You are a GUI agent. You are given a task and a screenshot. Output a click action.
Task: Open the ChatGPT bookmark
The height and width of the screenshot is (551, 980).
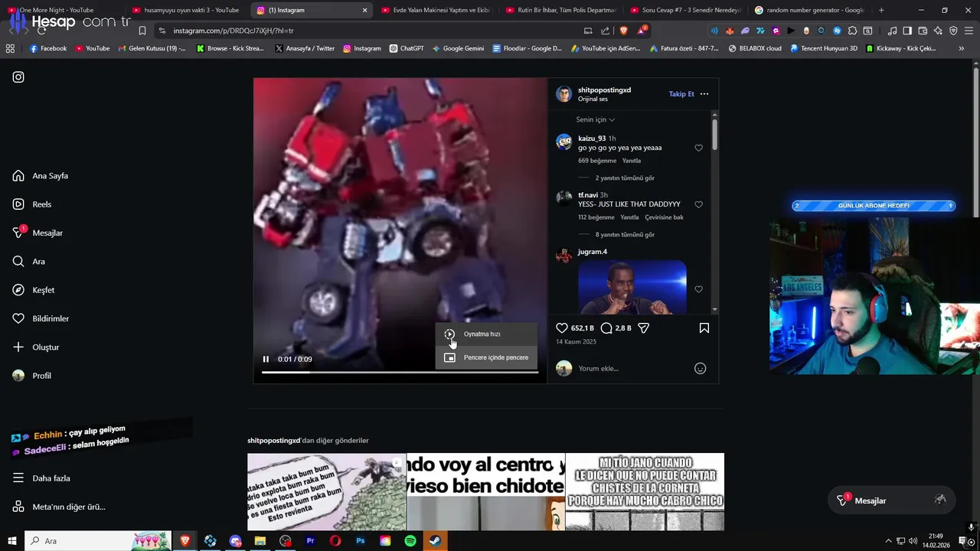(x=407, y=48)
